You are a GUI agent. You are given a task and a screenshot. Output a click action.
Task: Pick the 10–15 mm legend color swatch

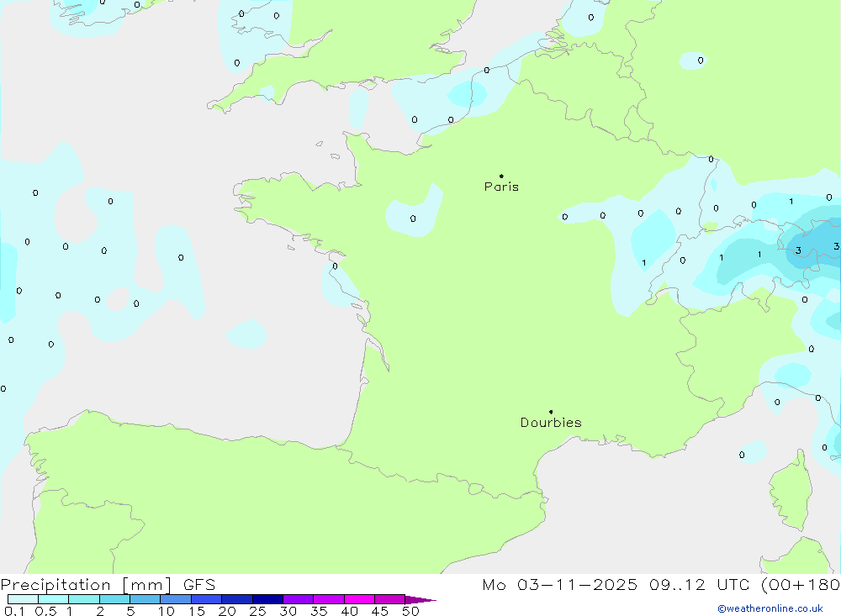pos(176,599)
